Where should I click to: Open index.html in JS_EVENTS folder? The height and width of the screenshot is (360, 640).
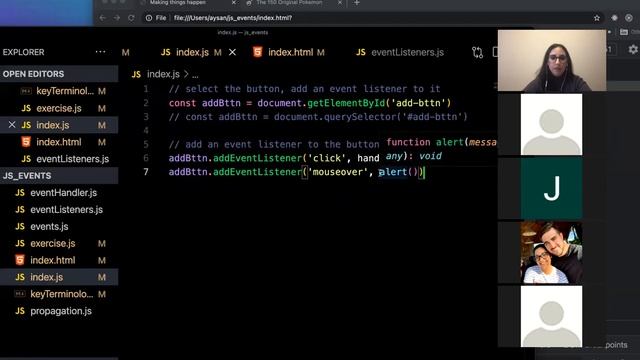(59, 260)
